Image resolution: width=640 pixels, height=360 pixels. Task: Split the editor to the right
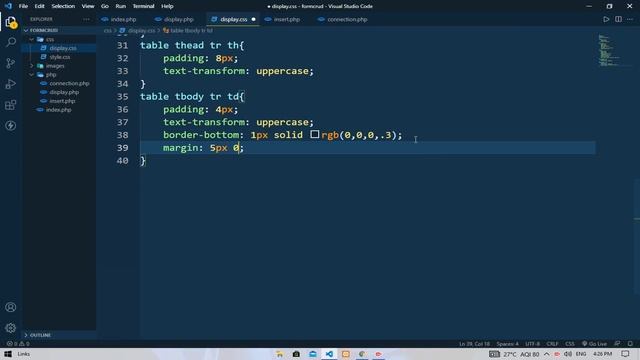pyautogui.click(x=618, y=19)
